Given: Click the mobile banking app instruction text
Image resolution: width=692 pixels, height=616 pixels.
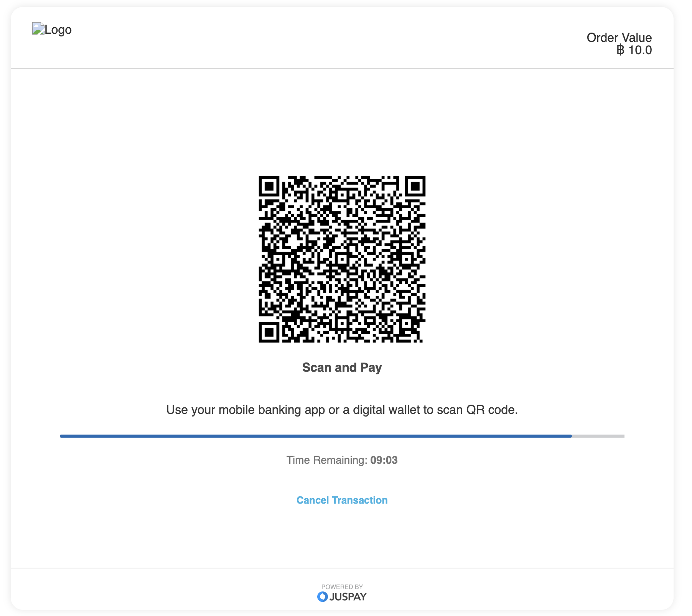Looking at the screenshot, I should click(x=342, y=410).
